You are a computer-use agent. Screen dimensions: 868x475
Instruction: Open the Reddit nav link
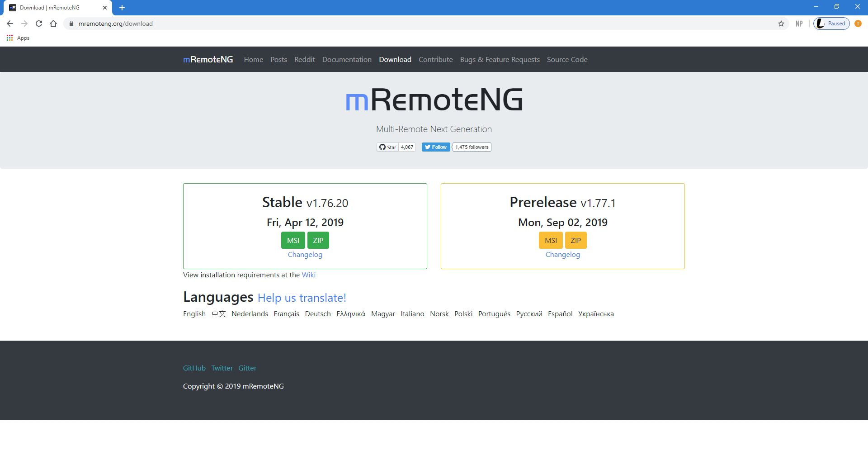click(304, 59)
